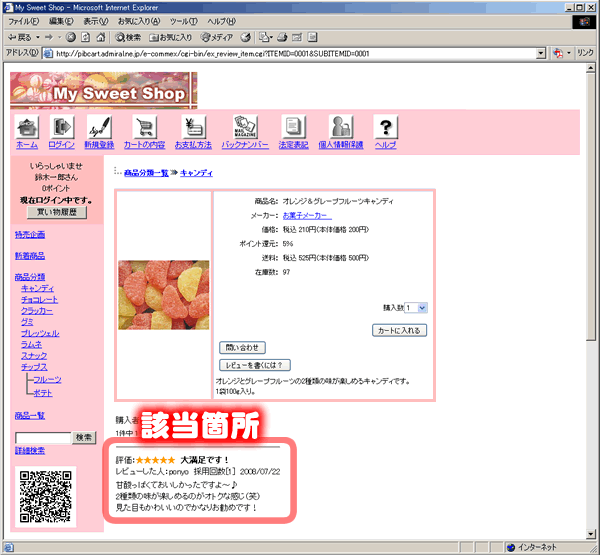This screenshot has height=555, width=600.
Task: Open the purchase quantity (購入数) dropdown
Action: coord(416,308)
